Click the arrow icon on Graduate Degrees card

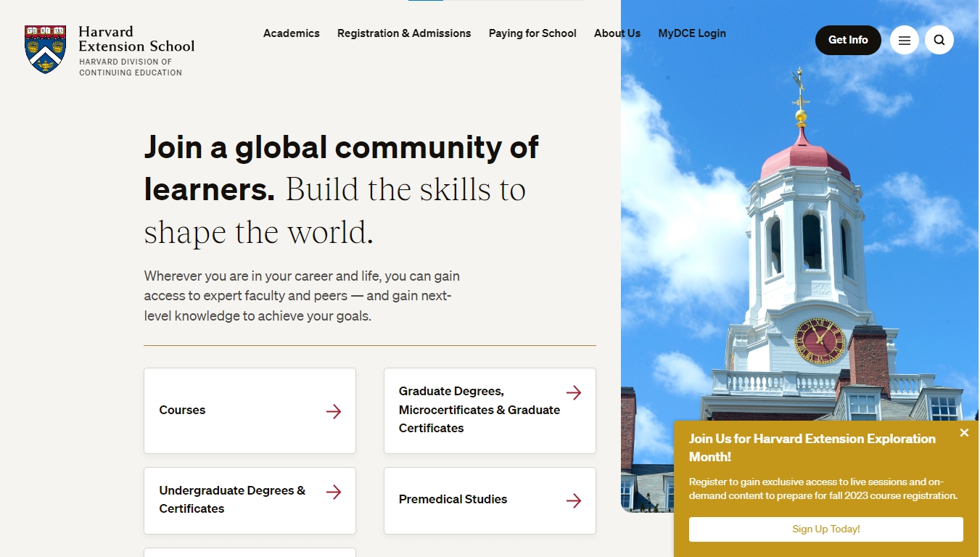coord(574,393)
